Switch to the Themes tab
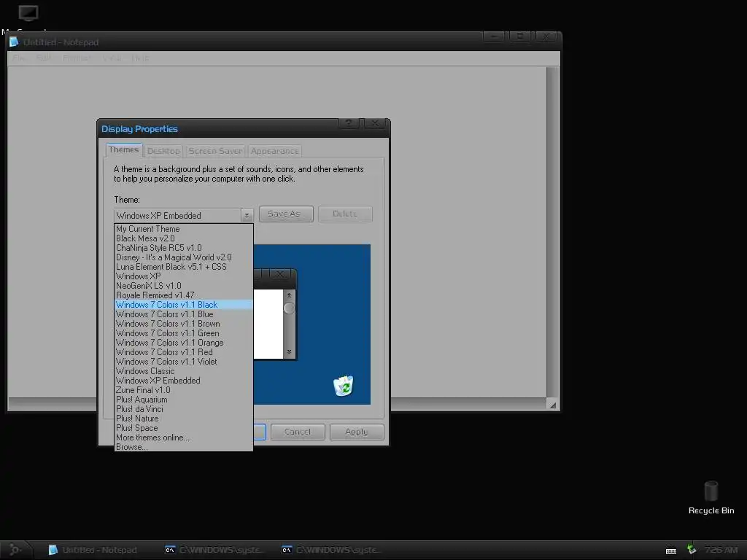Viewport: 747px width, 560px height. pos(124,150)
